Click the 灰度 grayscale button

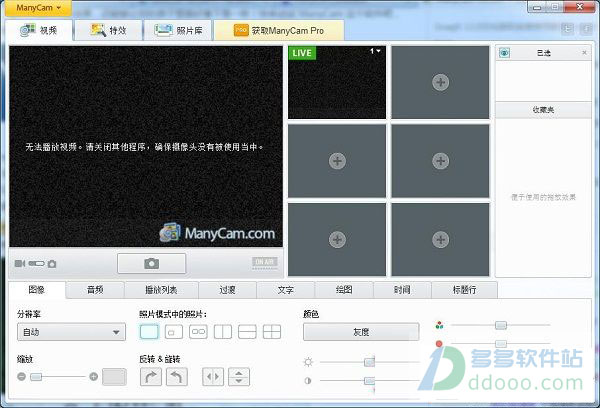(361, 332)
